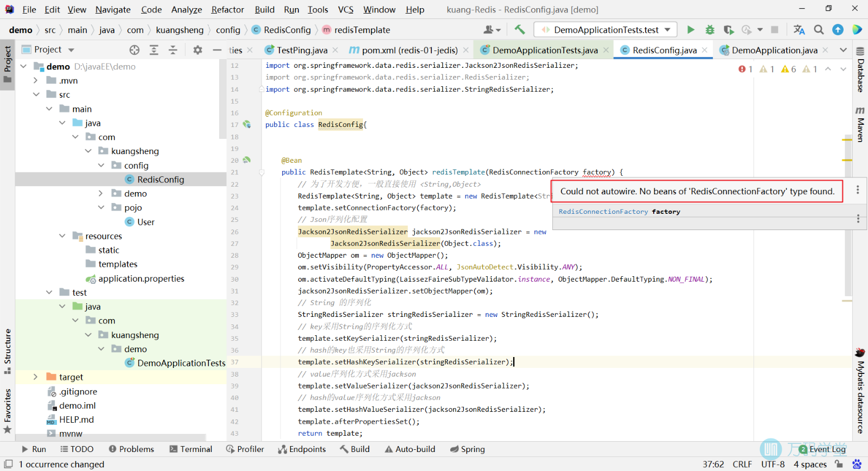Click the green Run button in toolbar
This screenshot has width=868, height=471.
tap(691, 30)
